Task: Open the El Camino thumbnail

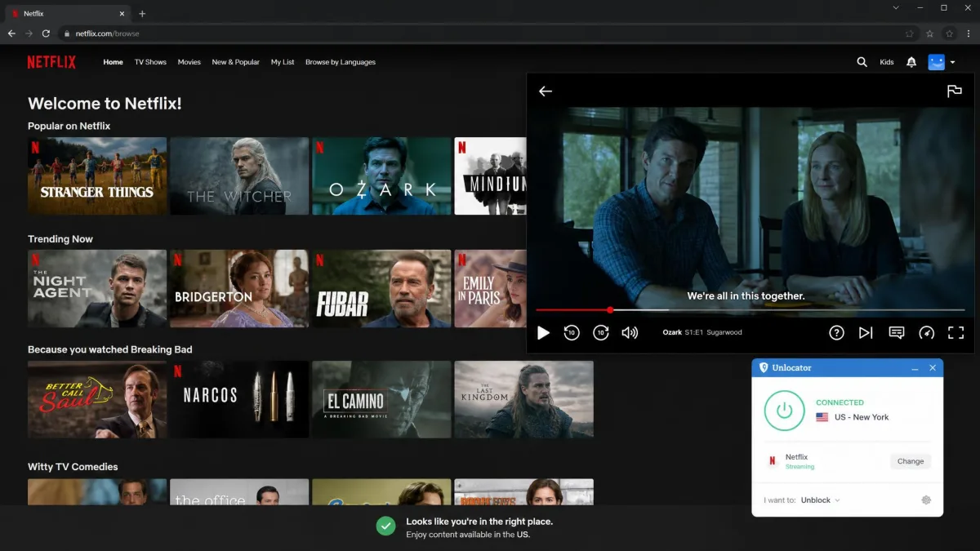Action: pyautogui.click(x=381, y=399)
